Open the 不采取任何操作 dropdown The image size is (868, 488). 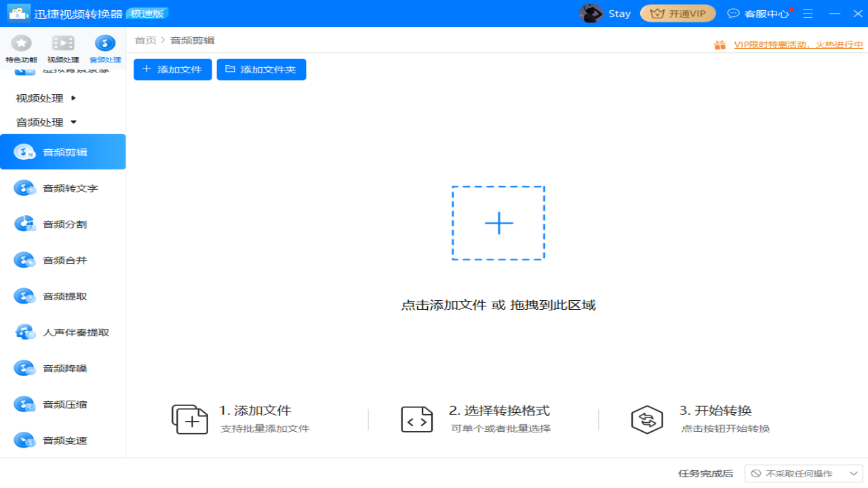pyautogui.click(x=804, y=474)
